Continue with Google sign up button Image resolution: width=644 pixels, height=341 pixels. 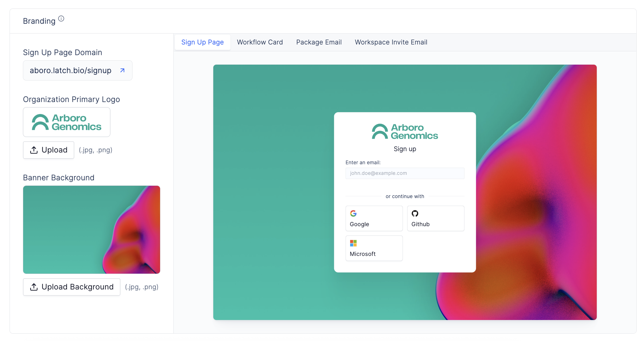(x=374, y=218)
